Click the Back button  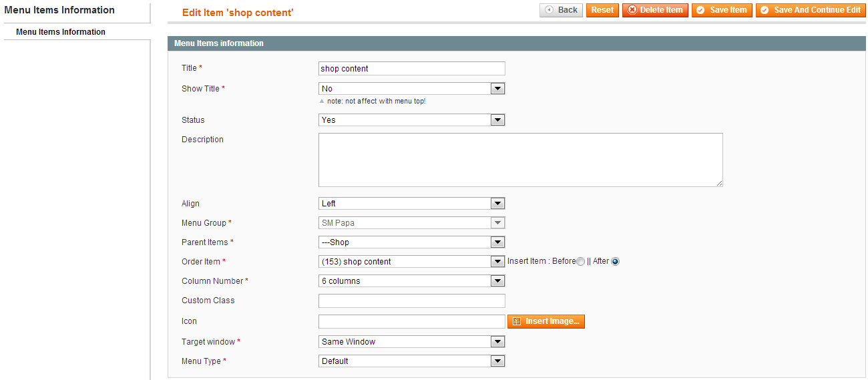(x=561, y=10)
